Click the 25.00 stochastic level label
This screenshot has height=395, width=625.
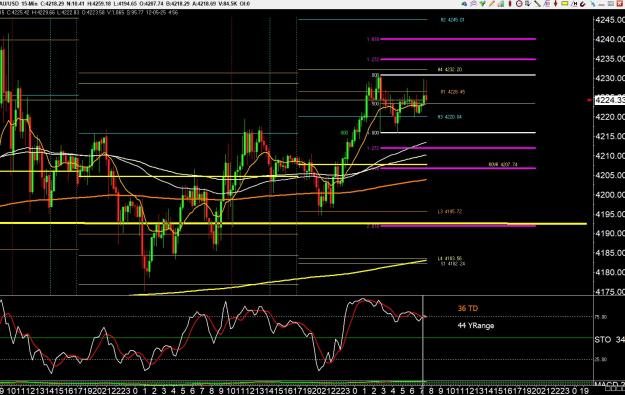(601, 359)
